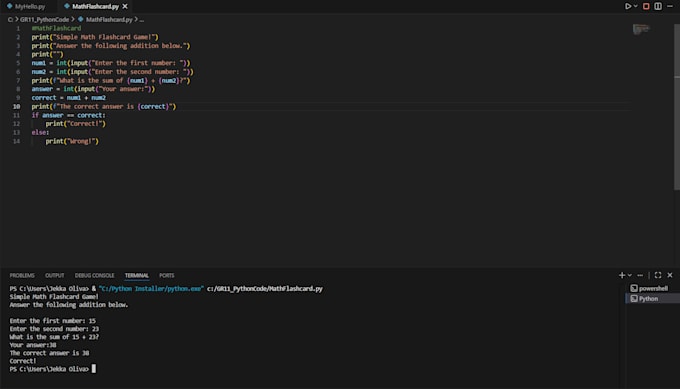Click the if answer == correct line
The width and height of the screenshot is (680, 389).
pos(68,115)
